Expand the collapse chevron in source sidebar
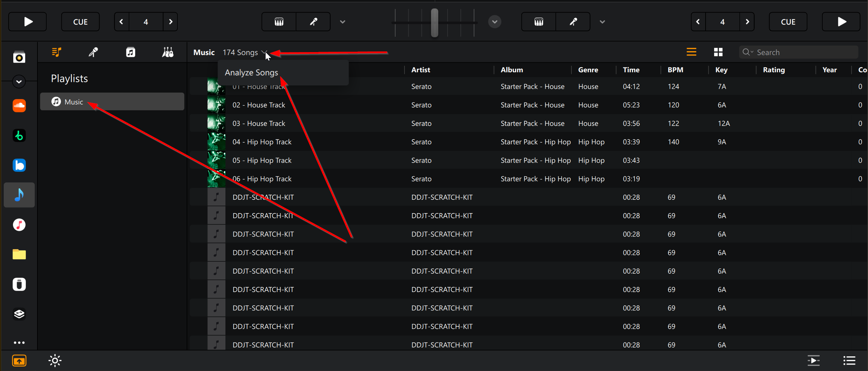 click(19, 82)
